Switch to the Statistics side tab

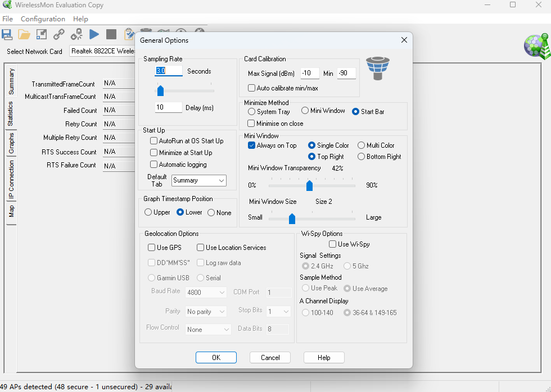click(x=11, y=113)
